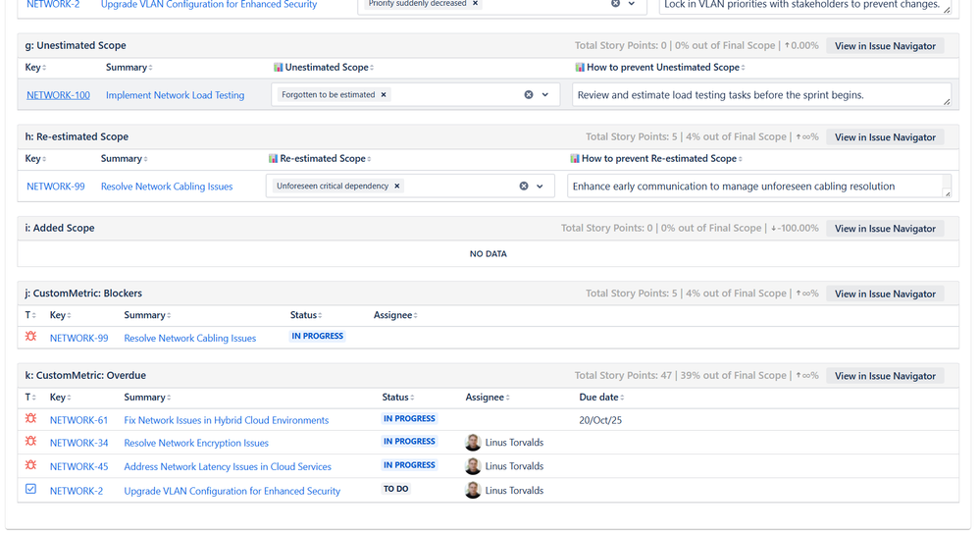This screenshot has height=534, width=980.
Task: Sort Overdue table by Due date column
Action: (600, 398)
